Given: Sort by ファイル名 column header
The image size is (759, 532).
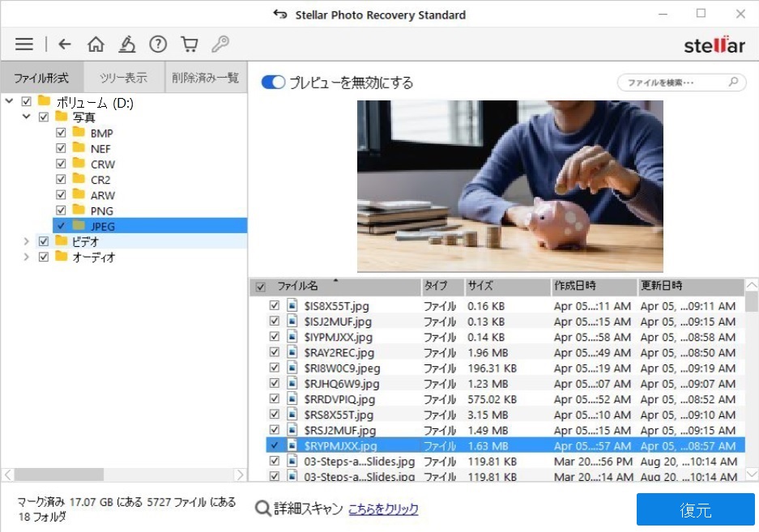Looking at the screenshot, I should [x=336, y=287].
